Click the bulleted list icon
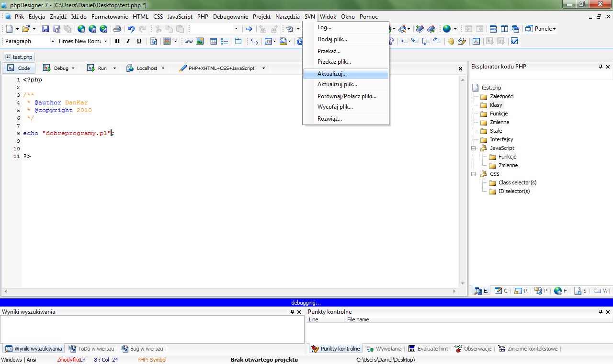Image resolution: width=613 pixels, height=364 pixels. click(x=225, y=41)
